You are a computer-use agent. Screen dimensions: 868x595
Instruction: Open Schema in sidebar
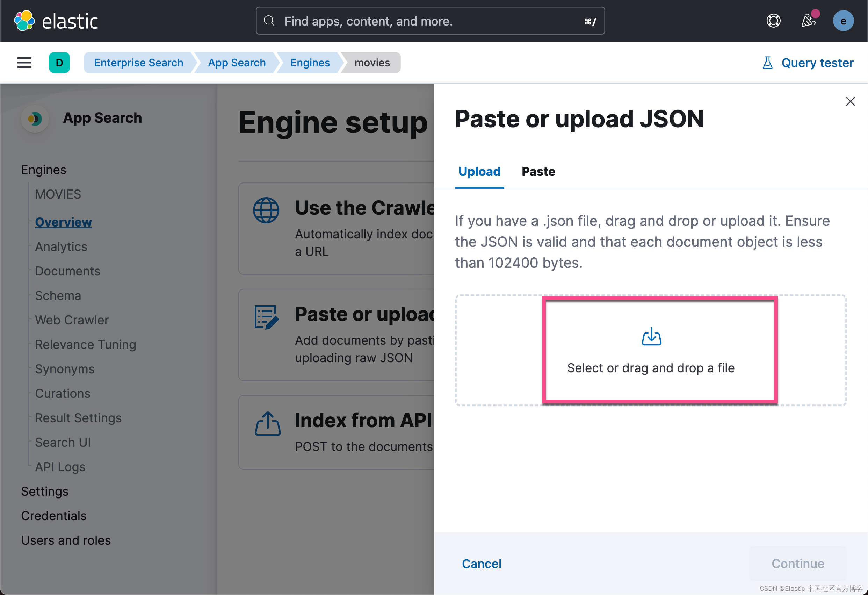58,296
